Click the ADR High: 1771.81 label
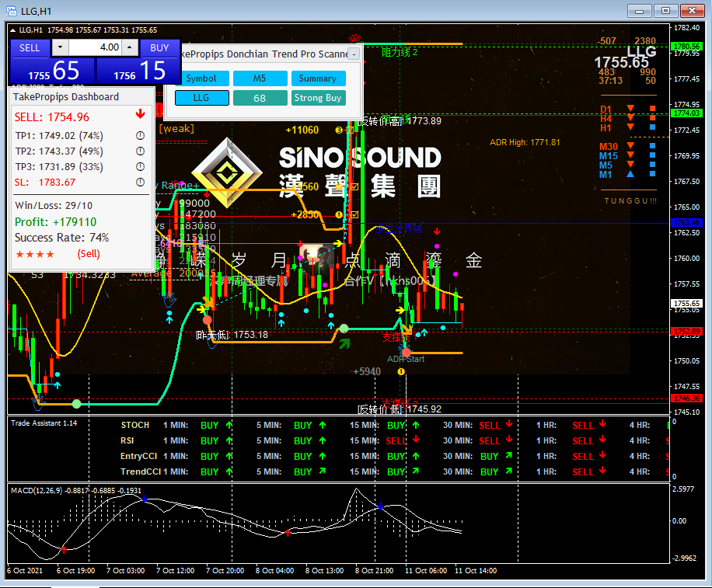This screenshot has height=588, width=712. pos(525,142)
